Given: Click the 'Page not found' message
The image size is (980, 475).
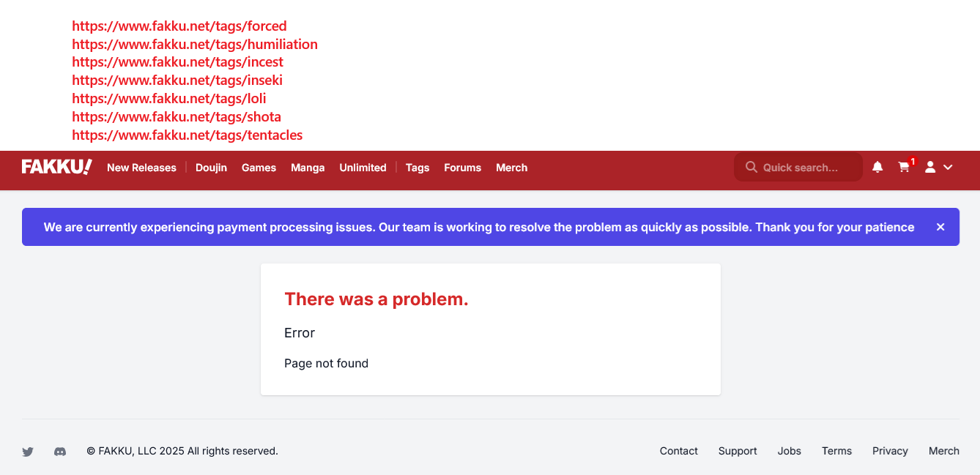Looking at the screenshot, I should tap(326, 363).
